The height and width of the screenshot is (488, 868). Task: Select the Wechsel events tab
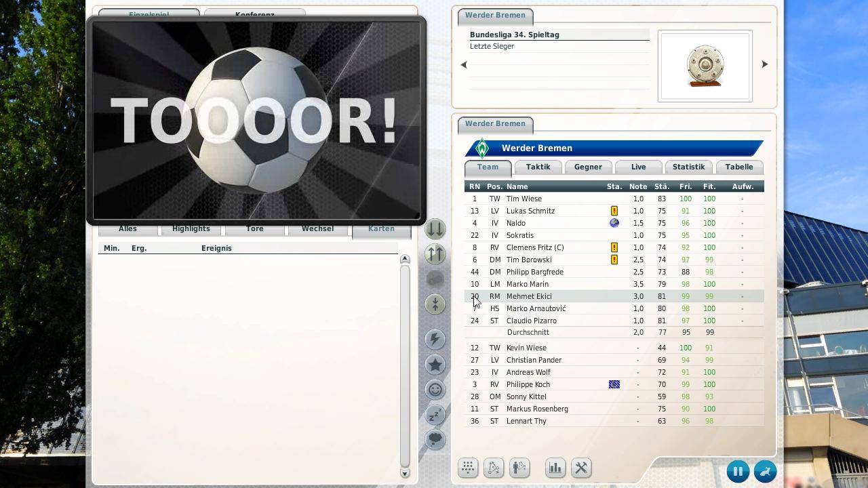pyautogui.click(x=317, y=229)
